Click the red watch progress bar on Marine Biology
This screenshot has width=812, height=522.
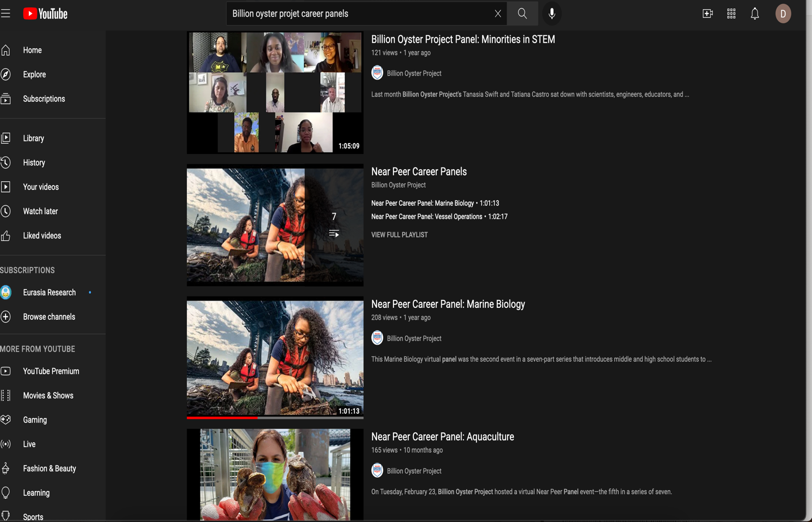point(222,417)
